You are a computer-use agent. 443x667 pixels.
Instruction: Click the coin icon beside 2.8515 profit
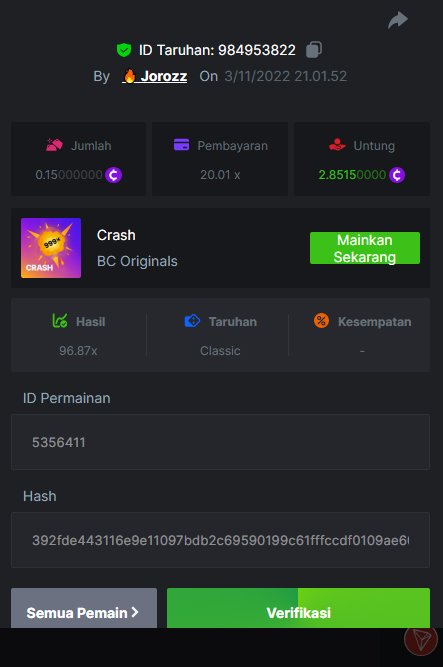[397, 175]
